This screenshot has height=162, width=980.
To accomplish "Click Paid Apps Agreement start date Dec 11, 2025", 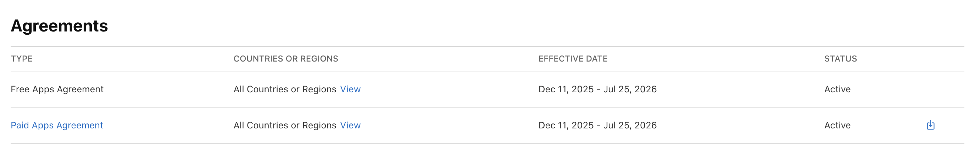I will (x=566, y=125).
